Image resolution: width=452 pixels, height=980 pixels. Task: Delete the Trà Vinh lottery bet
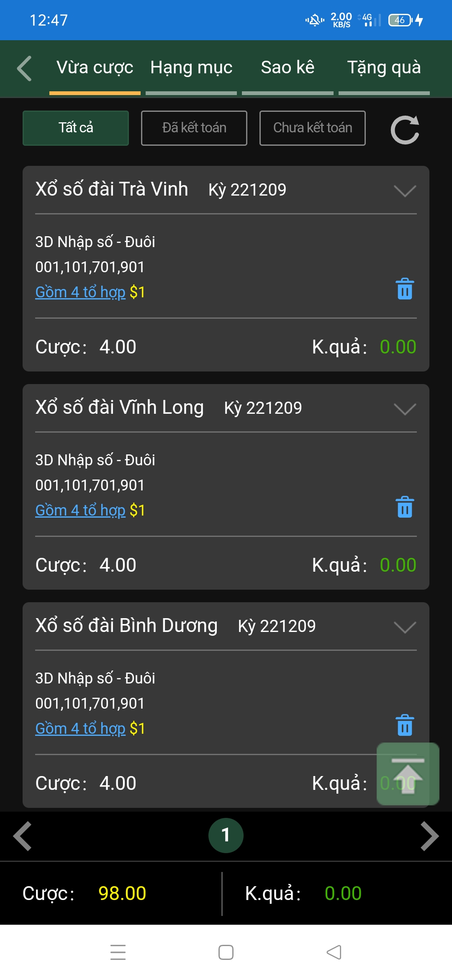[x=405, y=289]
